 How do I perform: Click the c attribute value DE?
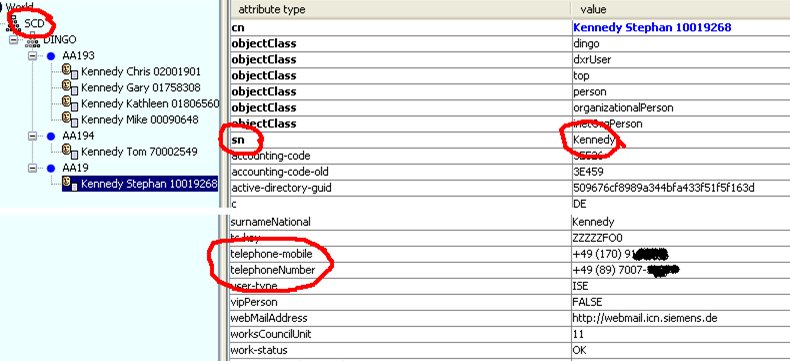pos(579,204)
